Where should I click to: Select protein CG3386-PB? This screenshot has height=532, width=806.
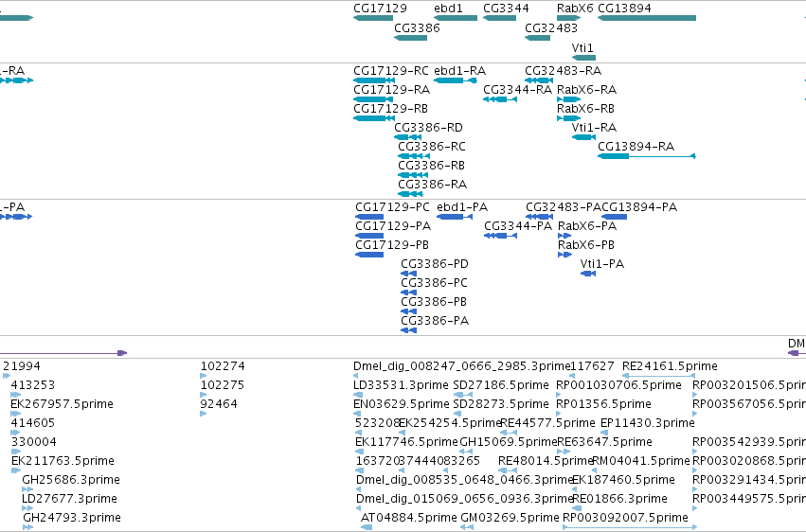tap(408, 311)
